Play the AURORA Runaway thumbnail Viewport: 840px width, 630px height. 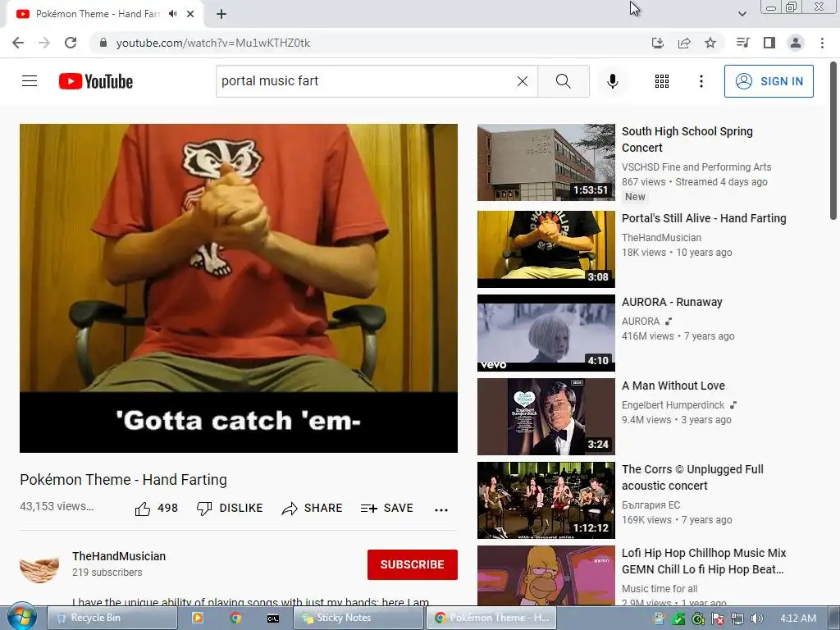(x=546, y=333)
